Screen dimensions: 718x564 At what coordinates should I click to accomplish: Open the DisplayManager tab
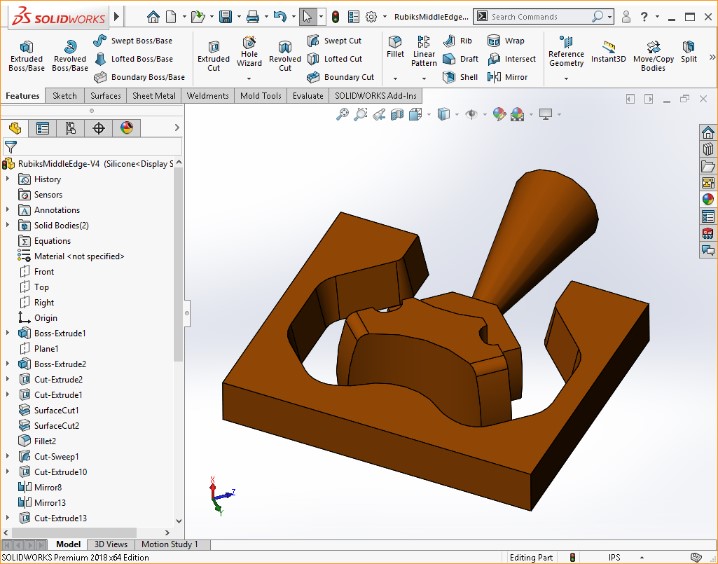click(x=127, y=128)
